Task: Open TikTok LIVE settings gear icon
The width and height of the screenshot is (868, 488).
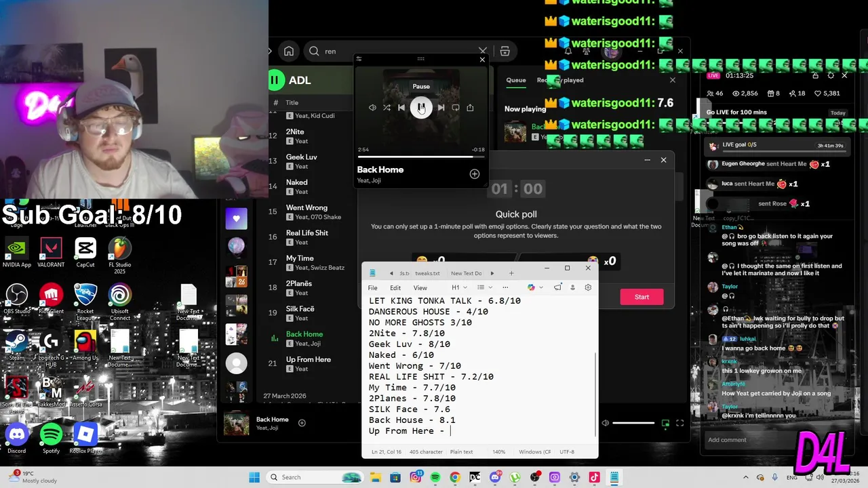Action: pyautogui.click(x=831, y=75)
